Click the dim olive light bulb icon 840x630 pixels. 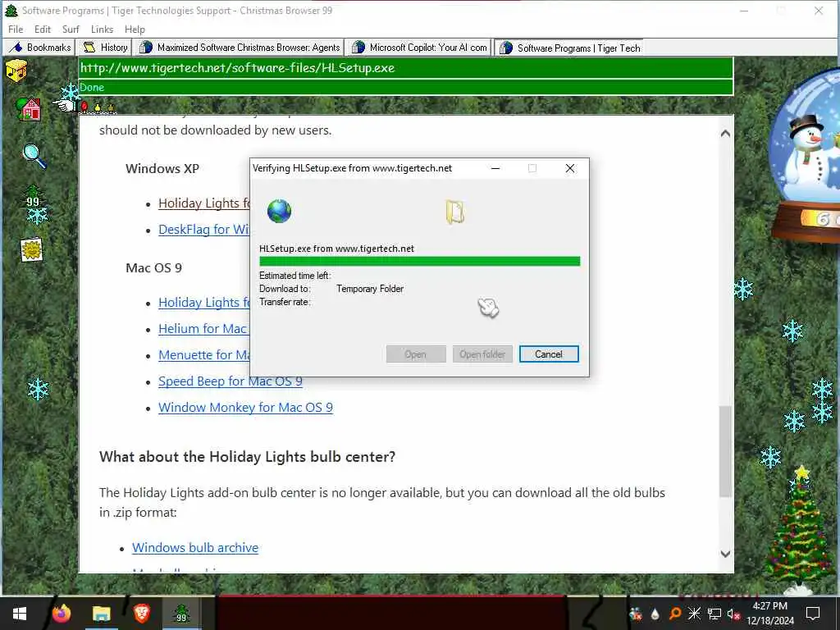tap(111, 107)
